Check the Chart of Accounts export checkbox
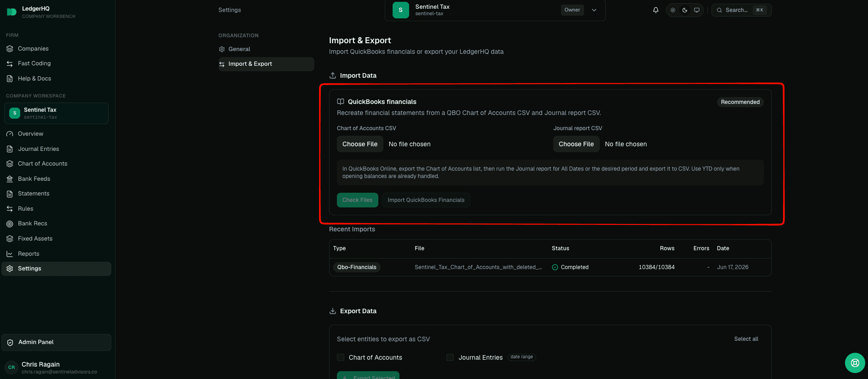 341,357
